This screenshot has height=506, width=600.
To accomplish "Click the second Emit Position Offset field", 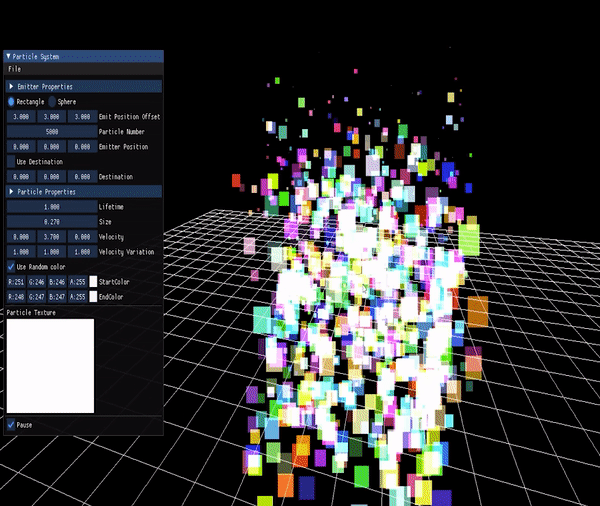I will (51, 116).
